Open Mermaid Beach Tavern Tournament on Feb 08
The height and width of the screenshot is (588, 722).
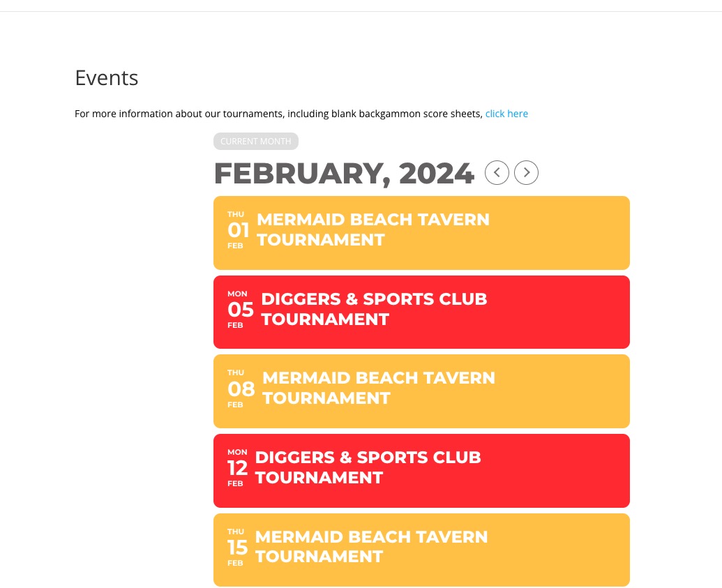[x=421, y=391]
